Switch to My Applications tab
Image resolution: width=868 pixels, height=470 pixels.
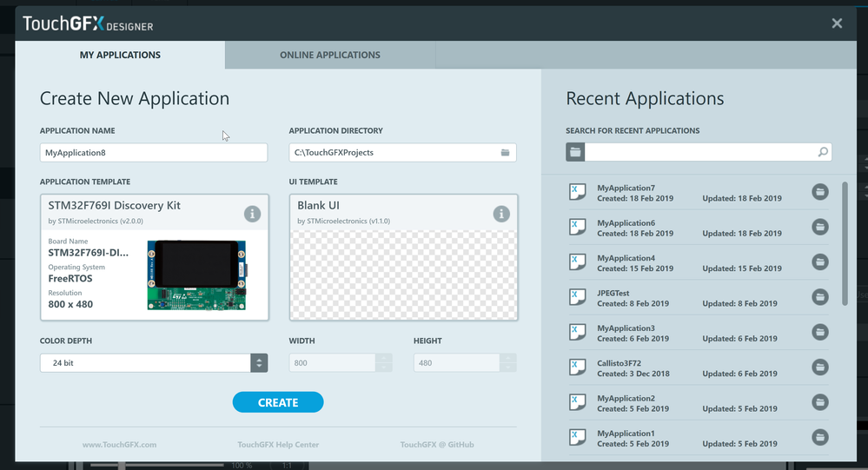pyautogui.click(x=120, y=55)
